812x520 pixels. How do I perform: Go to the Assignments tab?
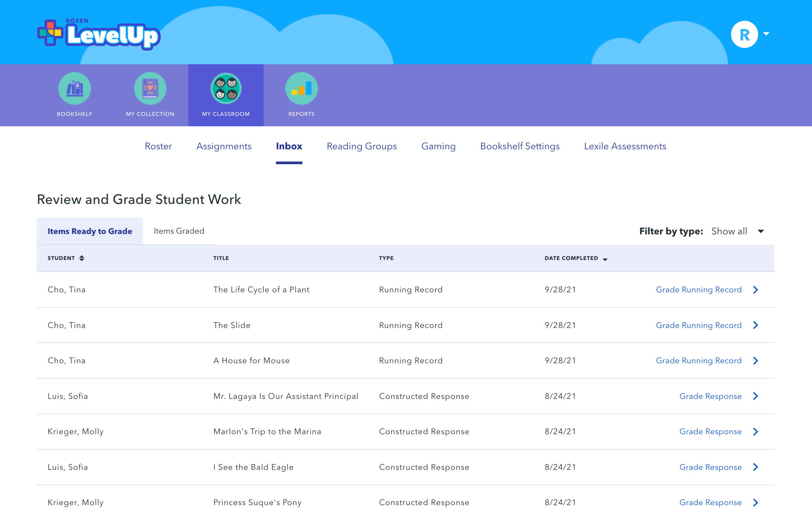[224, 146]
